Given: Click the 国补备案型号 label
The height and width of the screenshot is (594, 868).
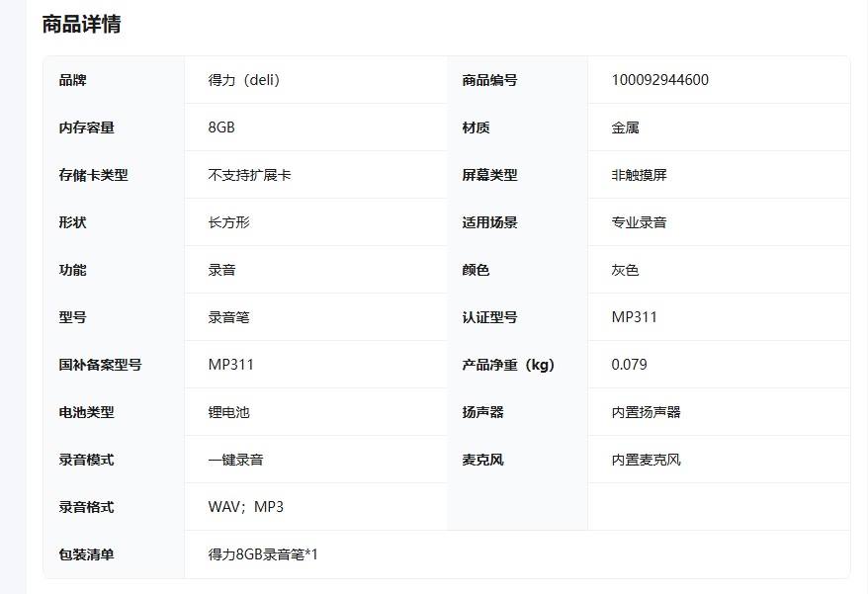Looking at the screenshot, I should [x=100, y=365].
